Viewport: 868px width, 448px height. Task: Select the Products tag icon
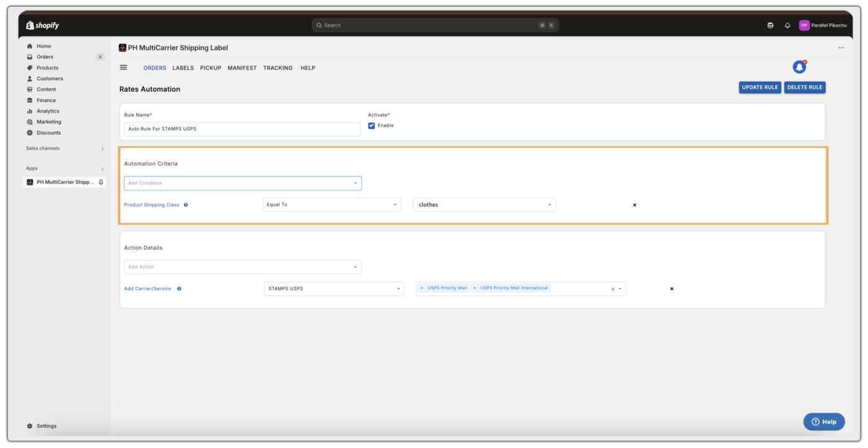(x=30, y=68)
